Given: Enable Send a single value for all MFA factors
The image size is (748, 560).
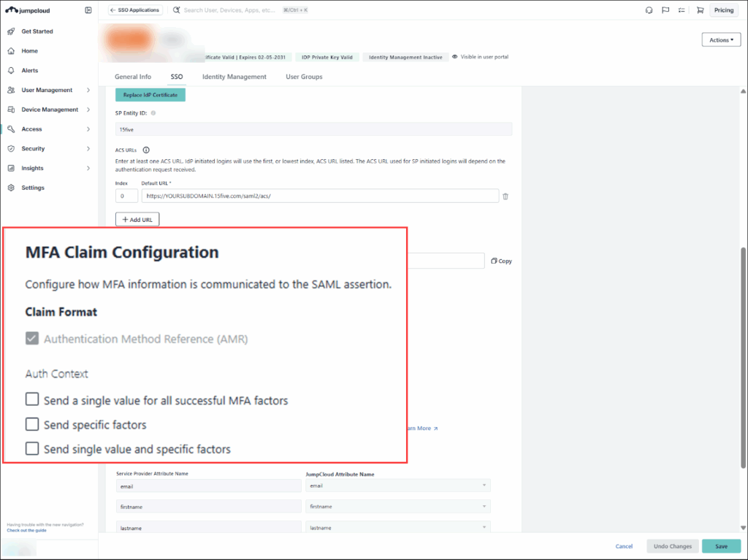Looking at the screenshot, I should (x=32, y=399).
